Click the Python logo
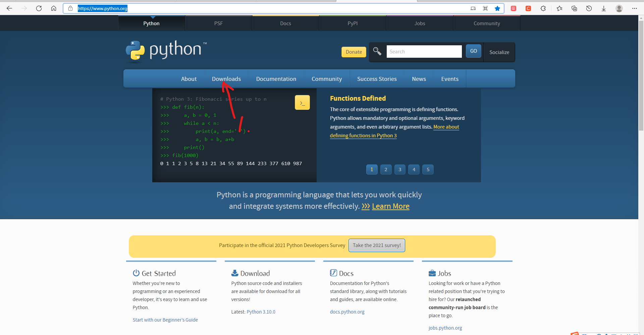The image size is (644, 335). (x=166, y=51)
